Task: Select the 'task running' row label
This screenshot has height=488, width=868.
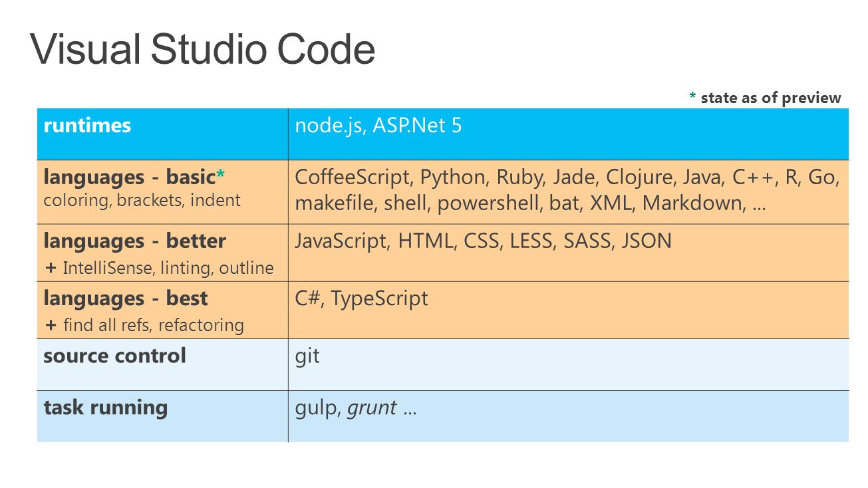Action: 105,408
